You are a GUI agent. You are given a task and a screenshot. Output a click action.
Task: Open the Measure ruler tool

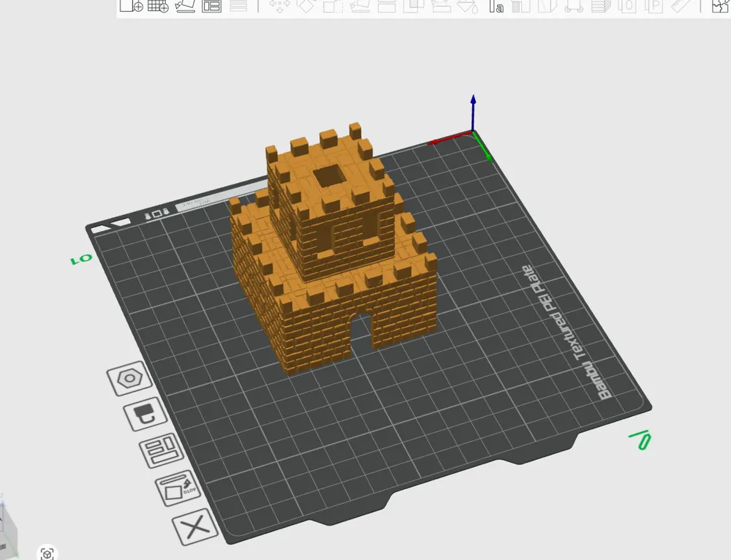[681, 6]
